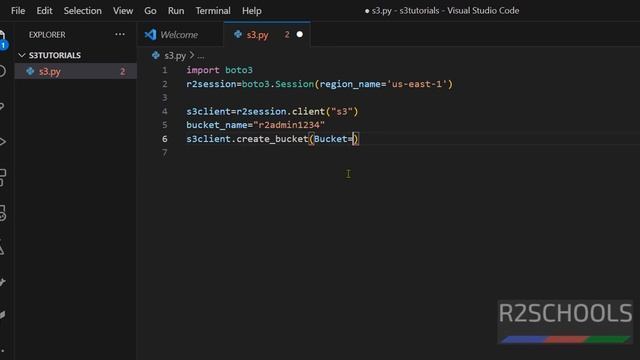Switch to the Welcome tab
The image size is (640, 360).
click(179, 35)
